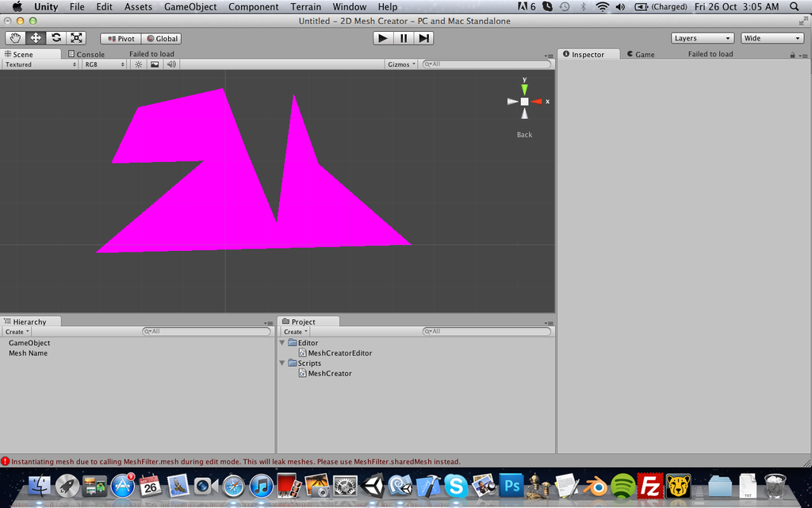This screenshot has width=812, height=508.
Task: Click the scene audio speaker icon
Action: (170, 64)
